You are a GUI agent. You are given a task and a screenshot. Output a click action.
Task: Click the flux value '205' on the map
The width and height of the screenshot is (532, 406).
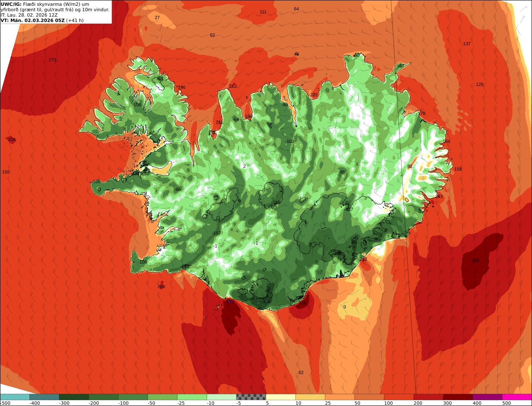coord(12,139)
